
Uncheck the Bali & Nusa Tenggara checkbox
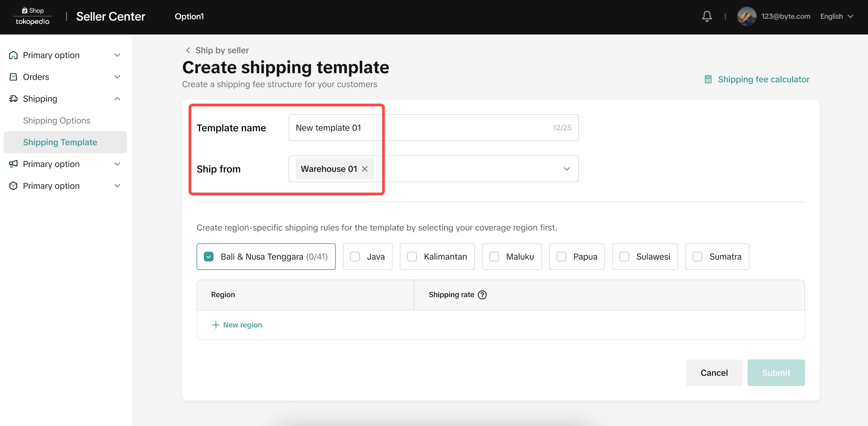pyautogui.click(x=209, y=257)
